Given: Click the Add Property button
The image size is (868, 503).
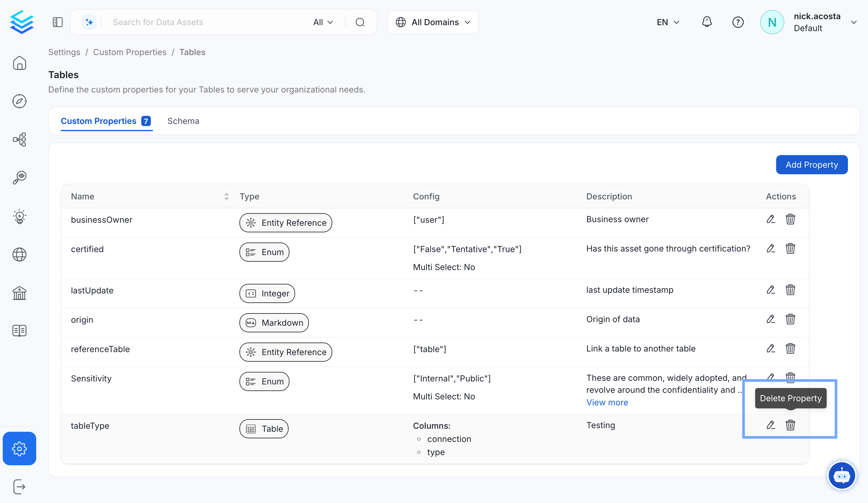Looking at the screenshot, I should (x=811, y=165).
